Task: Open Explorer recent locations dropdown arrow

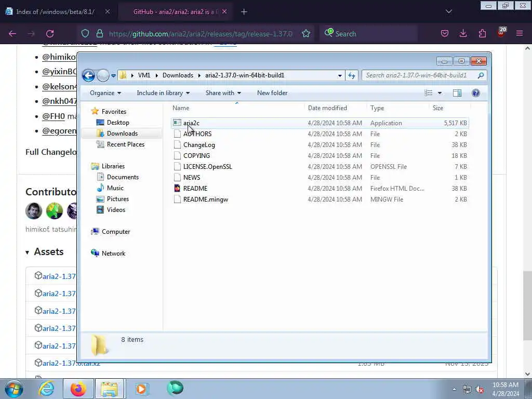Action: pos(113,76)
